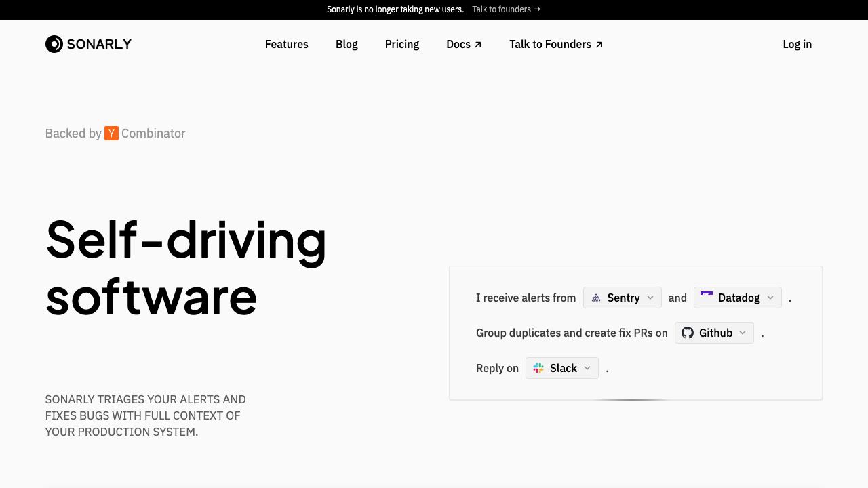Follow the banner's Talk to founders link
Viewport: 868px width, 488px height.
click(507, 9)
